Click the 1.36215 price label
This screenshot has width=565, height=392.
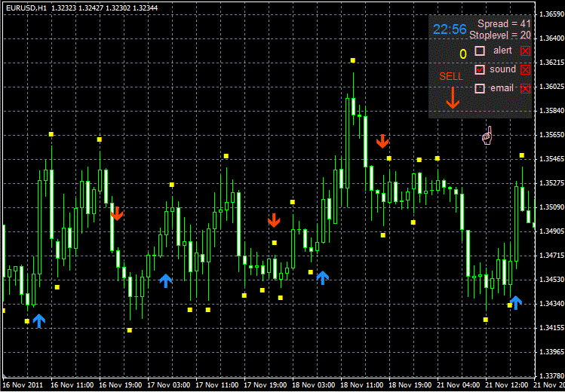pyautogui.click(x=551, y=63)
